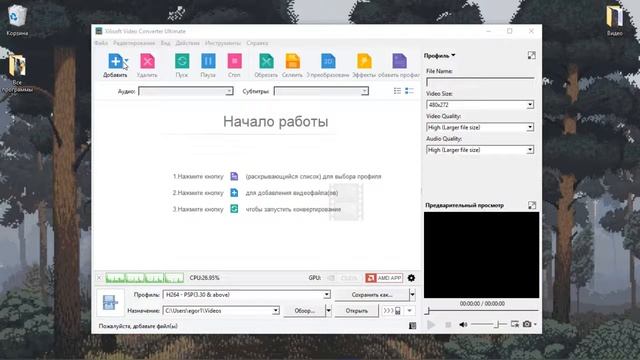Click the Обзор... button

pos(304,311)
